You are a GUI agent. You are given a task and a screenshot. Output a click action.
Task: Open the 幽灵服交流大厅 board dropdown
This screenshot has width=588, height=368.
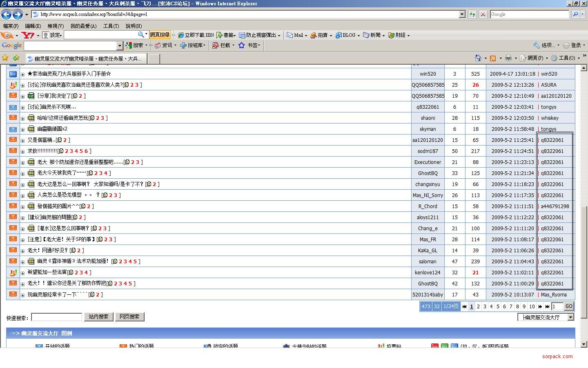[570, 317]
